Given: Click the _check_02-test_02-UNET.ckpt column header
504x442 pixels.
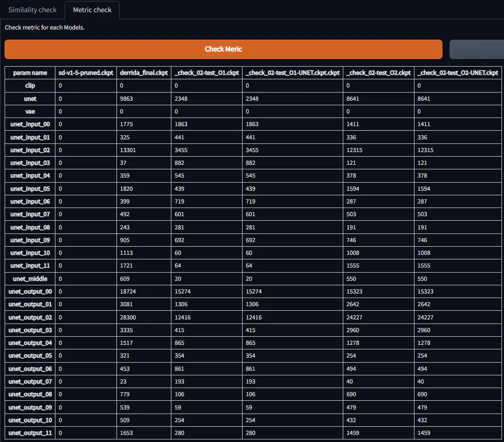Looking at the screenshot, I should [458, 73].
